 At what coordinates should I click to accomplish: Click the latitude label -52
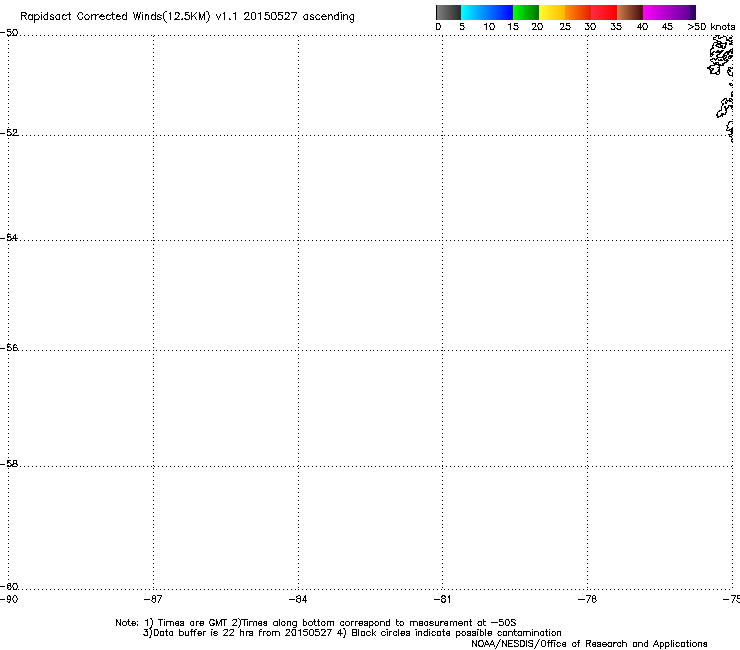coord(9,133)
